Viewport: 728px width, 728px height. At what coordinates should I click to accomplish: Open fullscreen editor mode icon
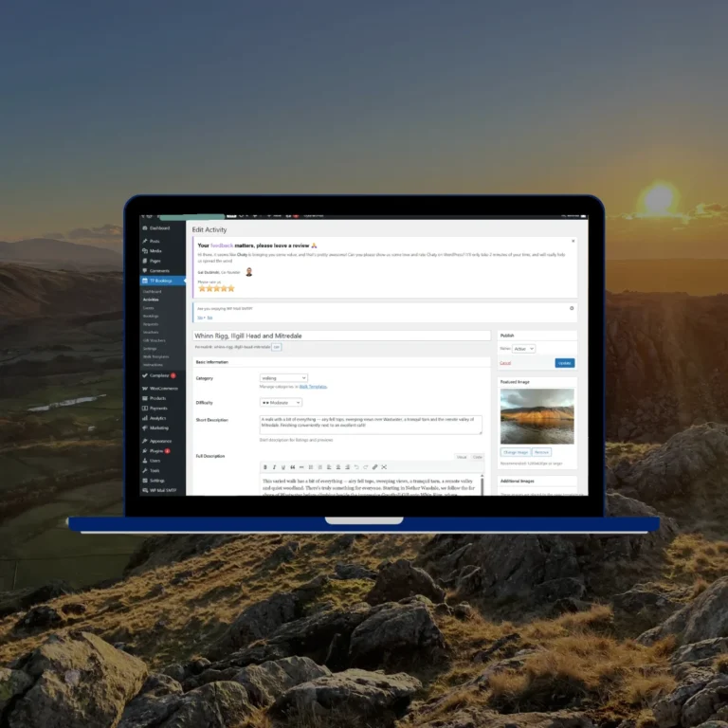[384, 467]
